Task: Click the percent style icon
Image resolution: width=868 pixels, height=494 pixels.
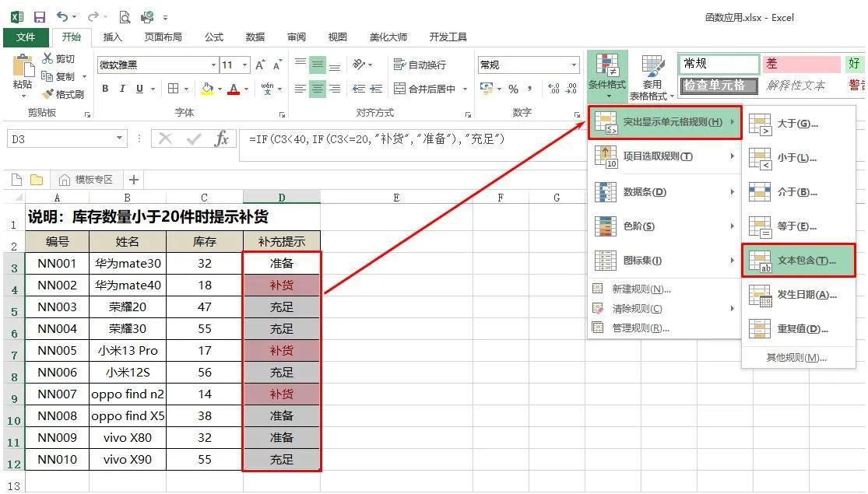Action: point(513,89)
